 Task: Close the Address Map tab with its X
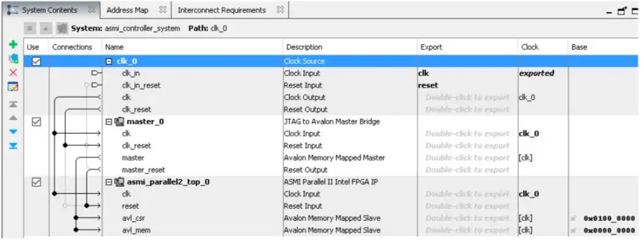pos(162,10)
